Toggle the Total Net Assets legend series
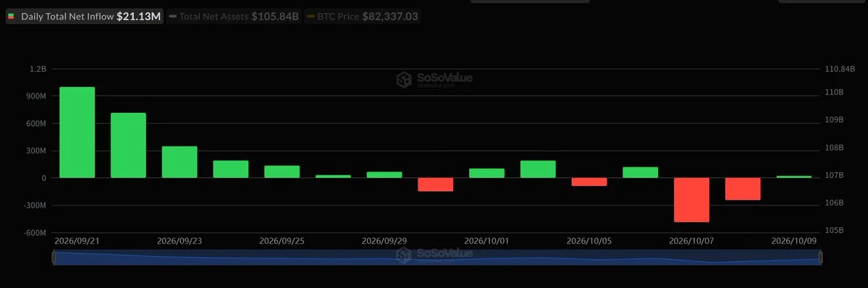This screenshot has height=288, width=868. click(x=234, y=17)
